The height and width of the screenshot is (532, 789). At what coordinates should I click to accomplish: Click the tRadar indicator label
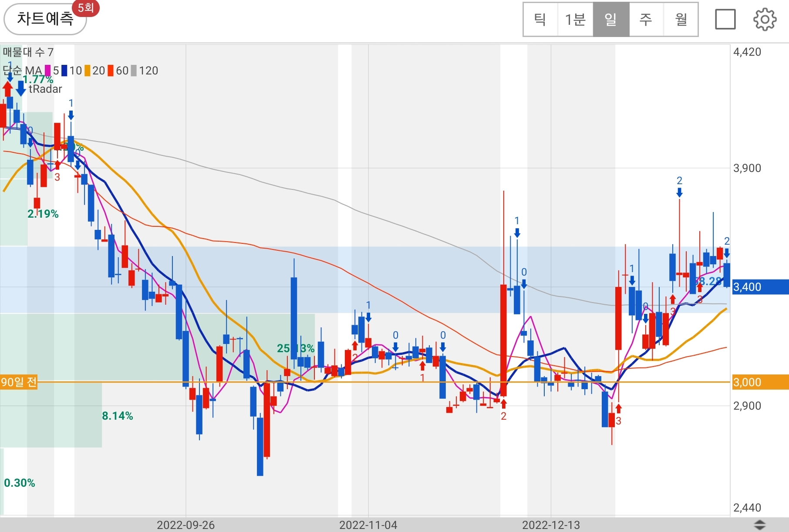[x=45, y=89]
